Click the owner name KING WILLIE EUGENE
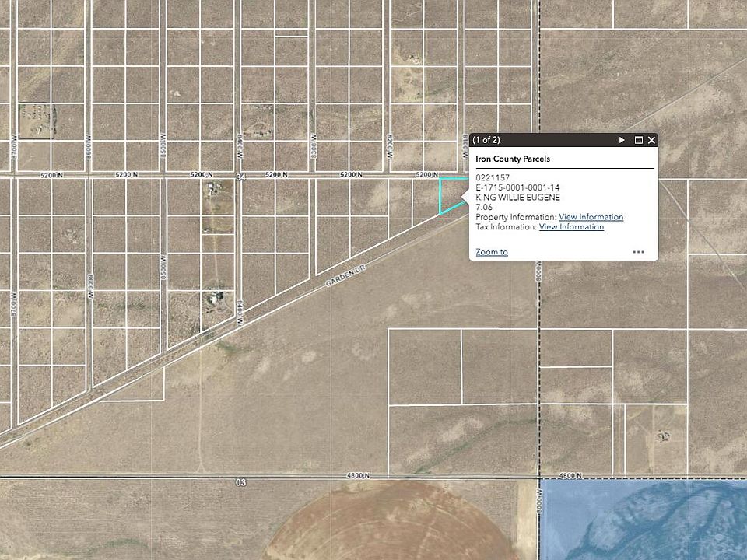This screenshot has height=560, width=747. click(518, 197)
